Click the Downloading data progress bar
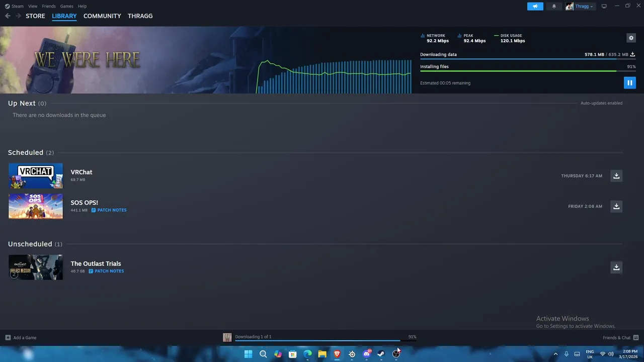This screenshot has height=362, width=644. (528, 59)
